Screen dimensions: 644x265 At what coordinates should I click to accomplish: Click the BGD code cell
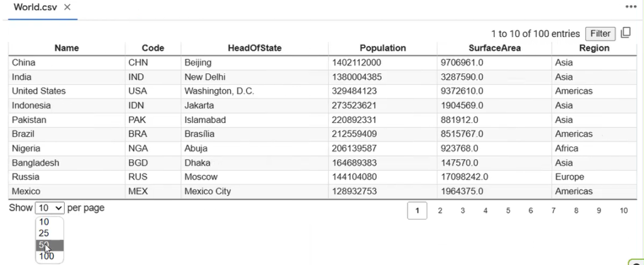point(153,163)
